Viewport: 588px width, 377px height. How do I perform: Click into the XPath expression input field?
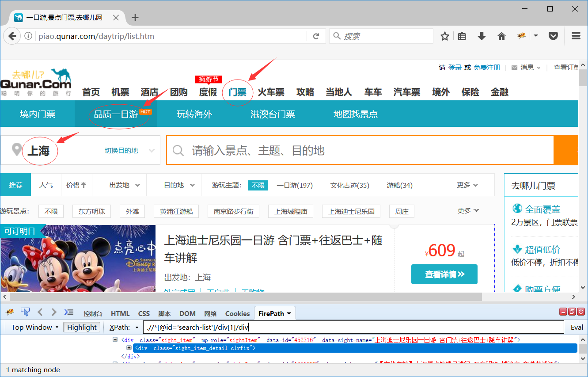(x=353, y=327)
